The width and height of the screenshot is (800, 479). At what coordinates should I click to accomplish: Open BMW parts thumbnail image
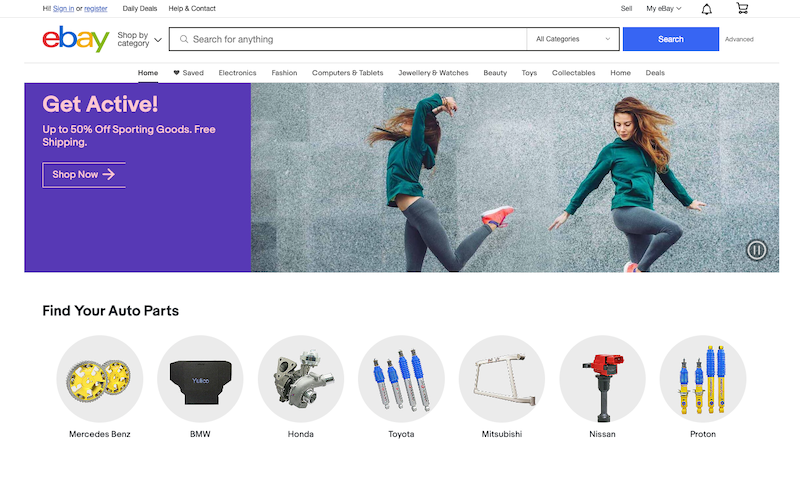200,379
